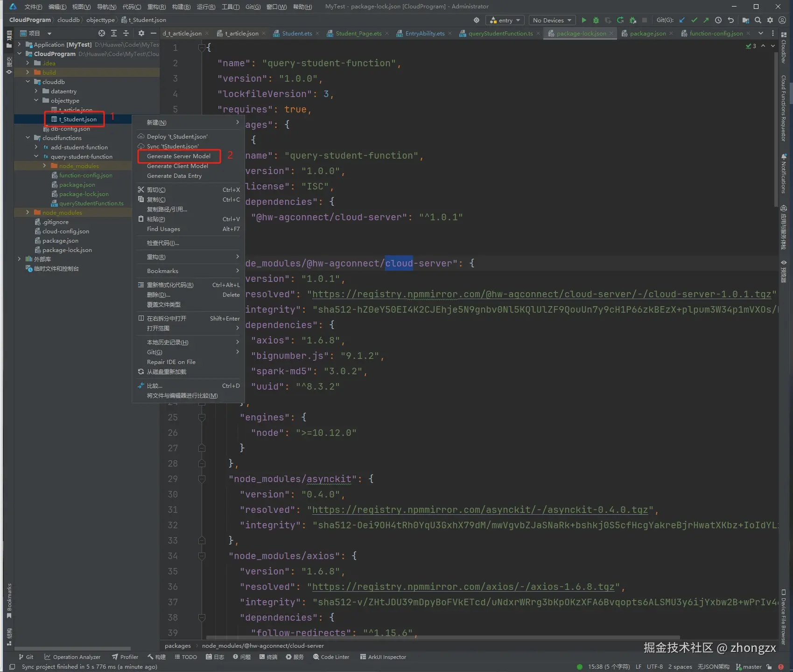
Task: Click the green Run button in toolbar
Action: click(x=583, y=20)
